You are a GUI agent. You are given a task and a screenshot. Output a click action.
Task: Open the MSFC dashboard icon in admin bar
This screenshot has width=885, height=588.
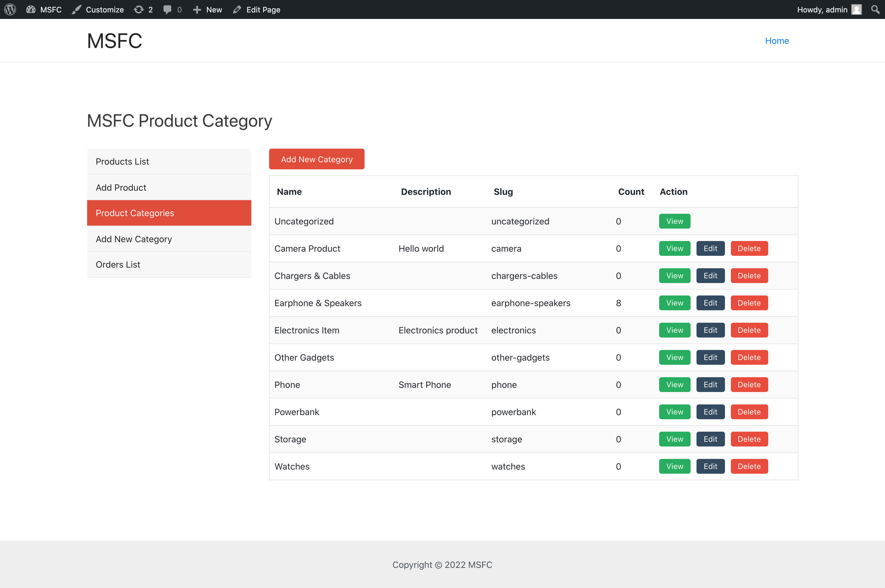(31, 9)
